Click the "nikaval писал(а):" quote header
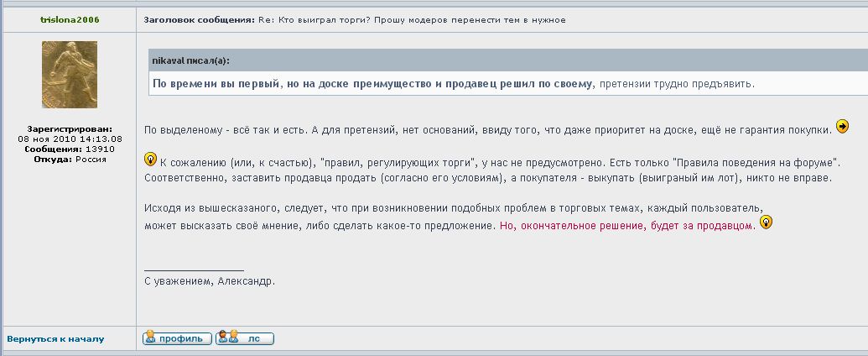The height and width of the screenshot is (356, 868). click(x=190, y=60)
